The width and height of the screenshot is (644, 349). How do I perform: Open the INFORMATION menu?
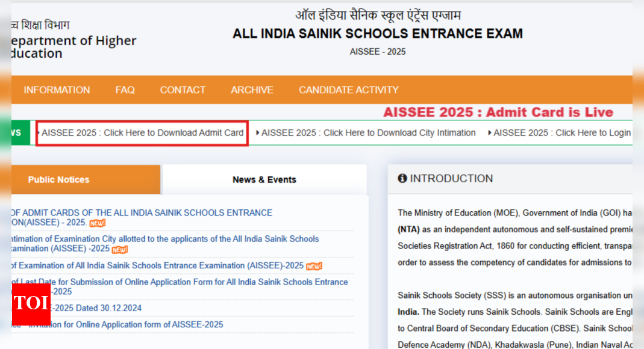click(57, 90)
